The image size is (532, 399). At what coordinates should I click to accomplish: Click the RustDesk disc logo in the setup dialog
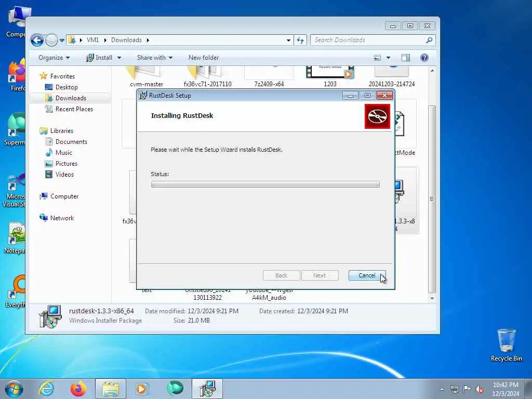[x=377, y=116]
